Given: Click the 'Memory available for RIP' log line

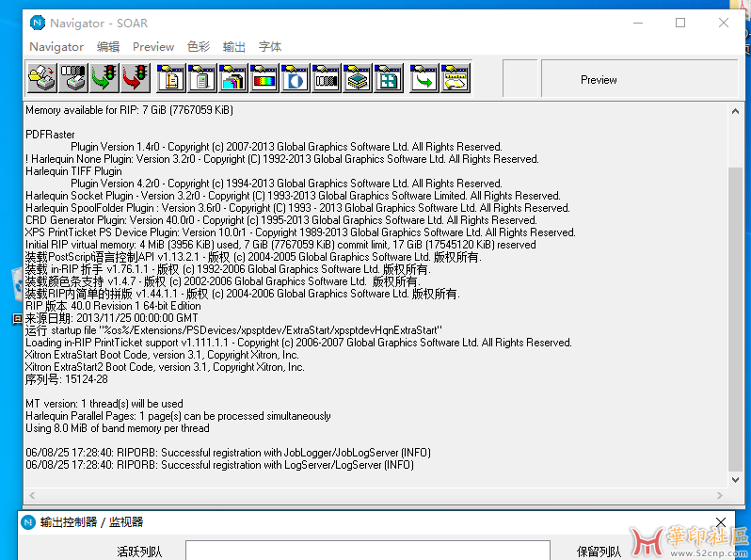Looking at the screenshot, I should pyautogui.click(x=129, y=110).
